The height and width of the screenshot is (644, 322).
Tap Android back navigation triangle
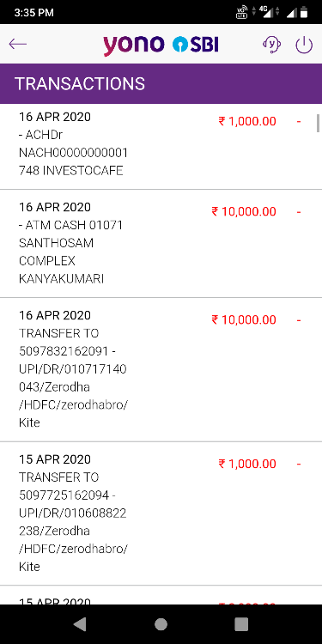(x=80, y=624)
